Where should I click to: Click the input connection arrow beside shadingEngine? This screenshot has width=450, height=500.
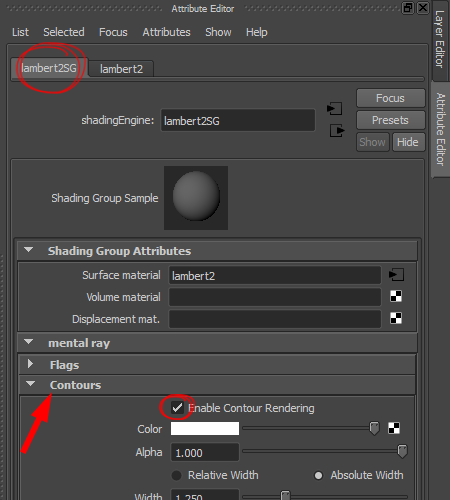(x=335, y=109)
